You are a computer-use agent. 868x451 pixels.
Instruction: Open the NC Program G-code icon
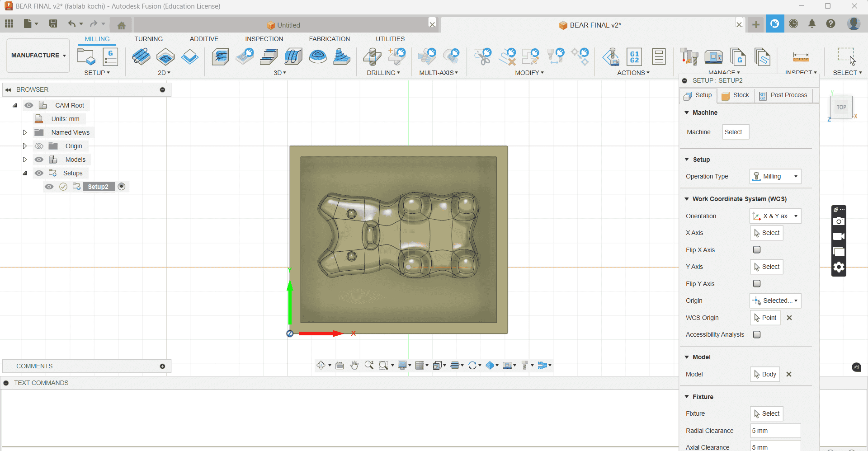point(110,57)
